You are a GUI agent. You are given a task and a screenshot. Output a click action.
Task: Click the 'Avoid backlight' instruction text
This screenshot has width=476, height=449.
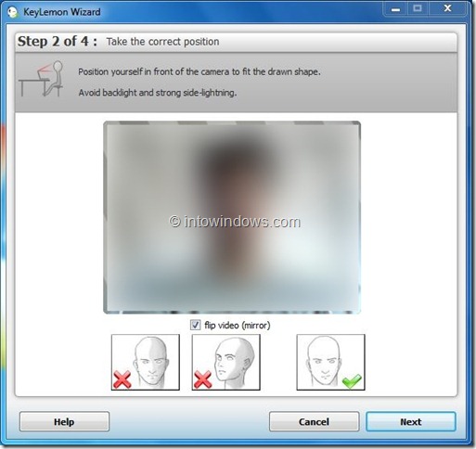pos(158,93)
